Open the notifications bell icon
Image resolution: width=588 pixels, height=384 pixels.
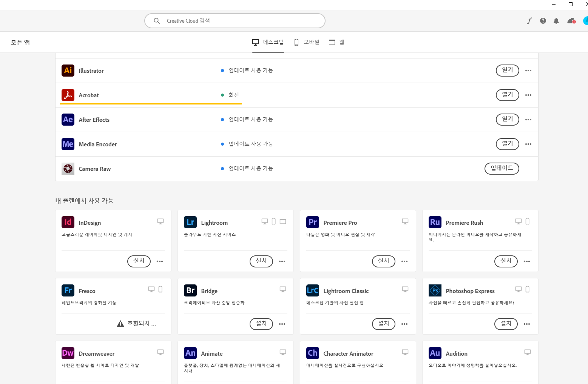556,21
